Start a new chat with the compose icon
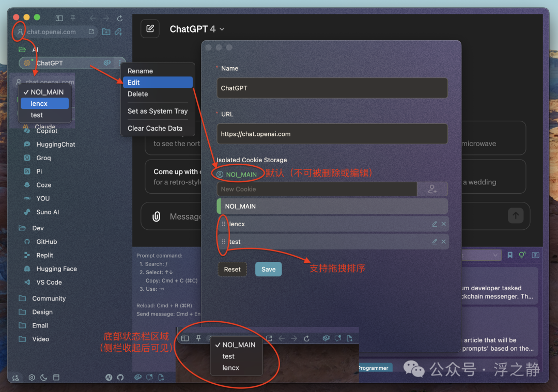 tap(150, 29)
